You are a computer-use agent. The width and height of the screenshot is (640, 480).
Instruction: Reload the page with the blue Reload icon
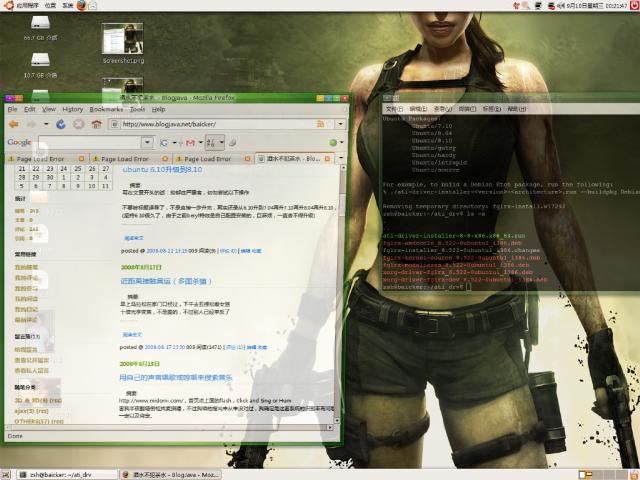point(61,124)
